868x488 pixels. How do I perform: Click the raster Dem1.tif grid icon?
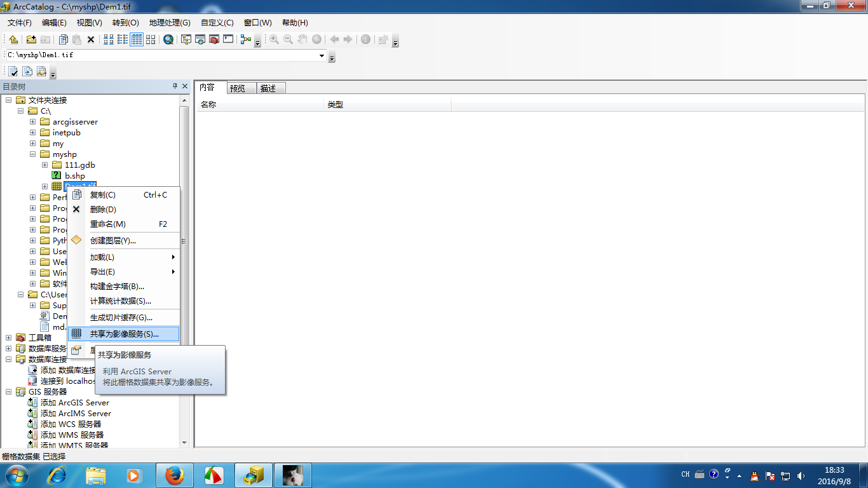click(57, 186)
